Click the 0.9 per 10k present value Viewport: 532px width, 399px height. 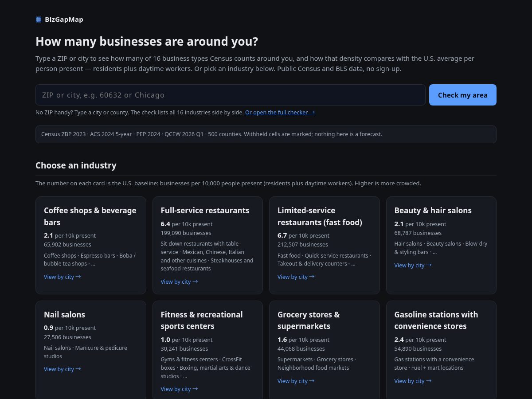point(70,328)
